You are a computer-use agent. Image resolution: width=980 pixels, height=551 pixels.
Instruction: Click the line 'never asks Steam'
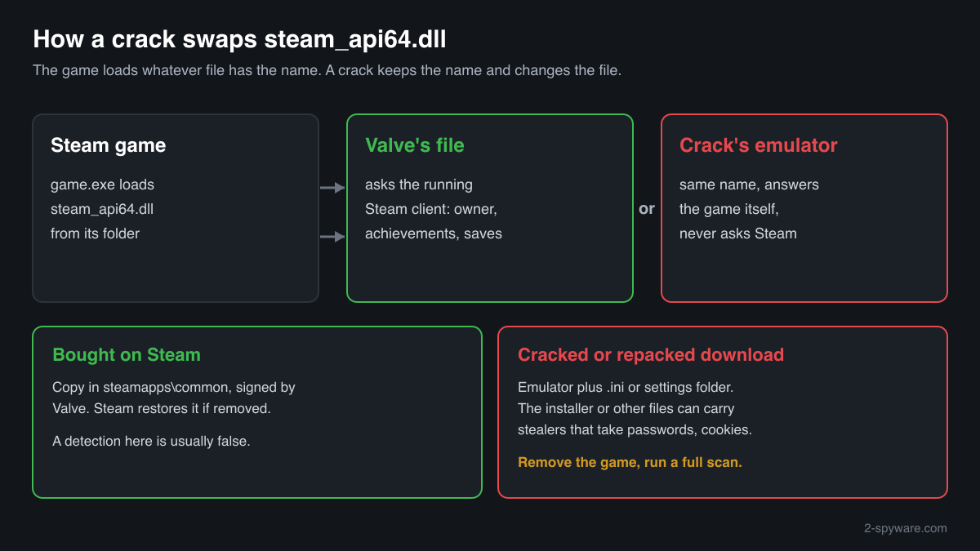tap(738, 233)
